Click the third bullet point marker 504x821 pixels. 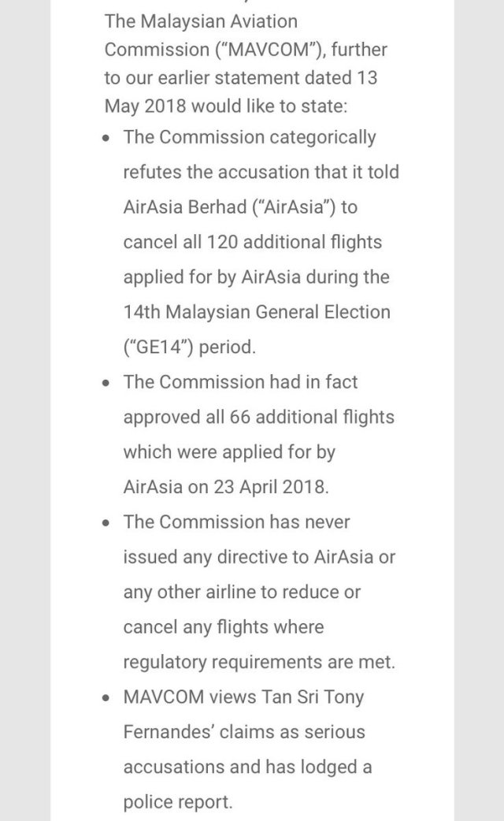(x=107, y=522)
